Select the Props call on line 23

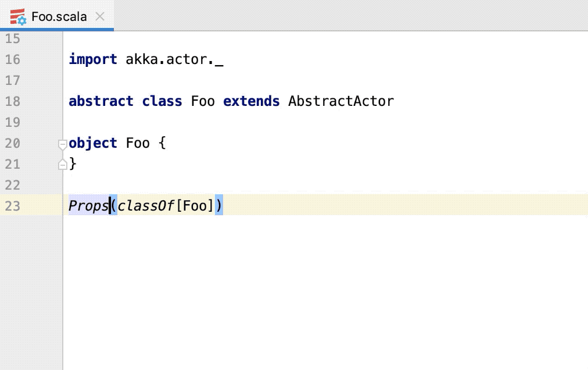coord(88,205)
